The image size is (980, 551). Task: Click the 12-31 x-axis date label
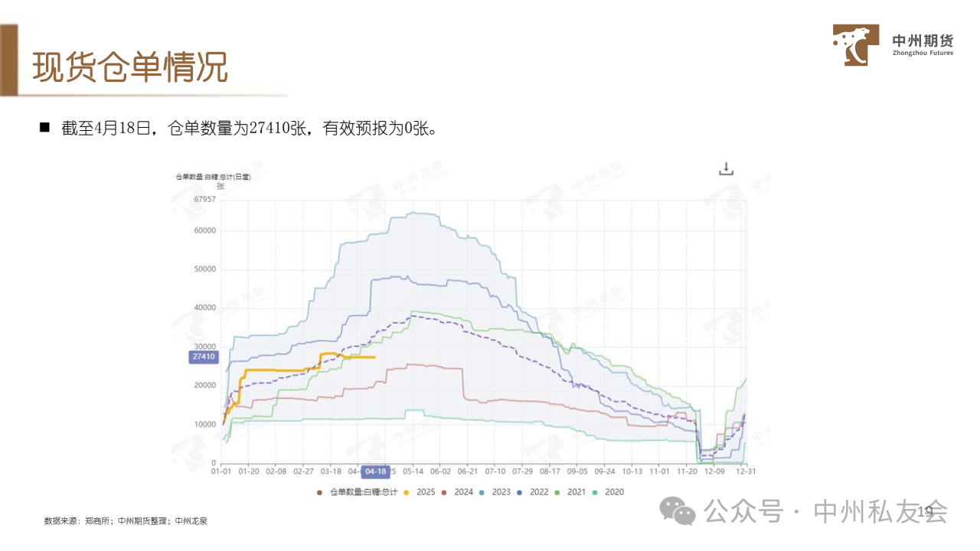746,472
